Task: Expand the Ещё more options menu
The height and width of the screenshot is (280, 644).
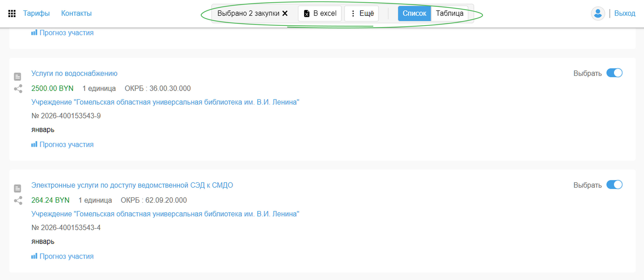Action: point(362,14)
